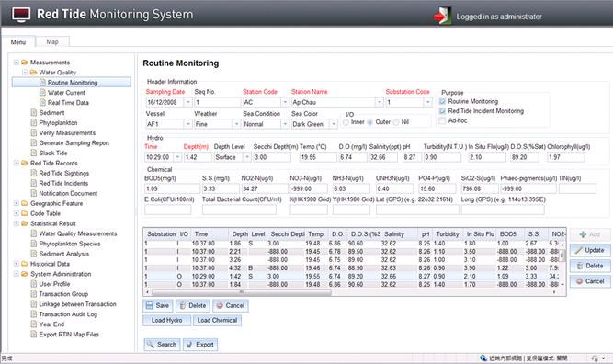Click the Load Chemical button

point(217,320)
